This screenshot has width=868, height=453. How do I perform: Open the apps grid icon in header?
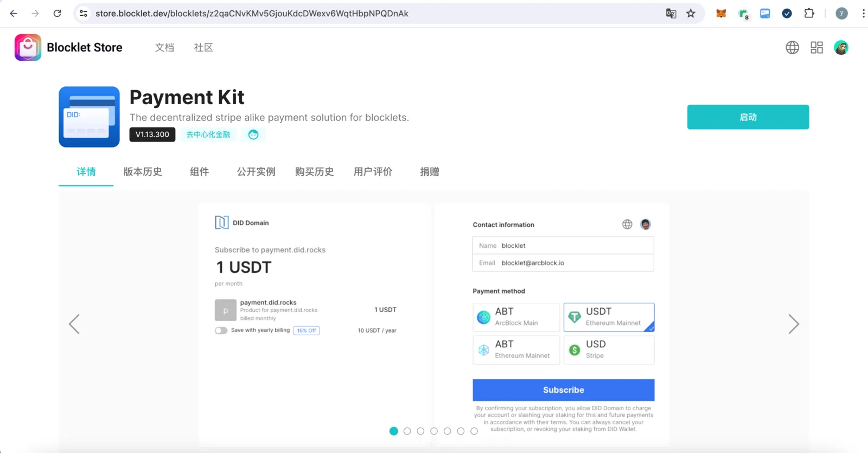816,48
